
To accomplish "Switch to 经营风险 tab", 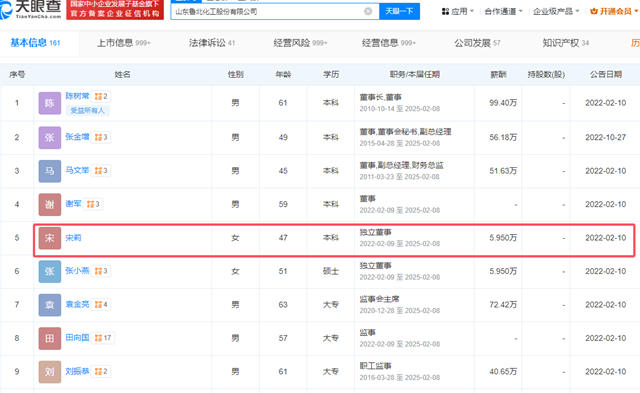I will pos(300,43).
